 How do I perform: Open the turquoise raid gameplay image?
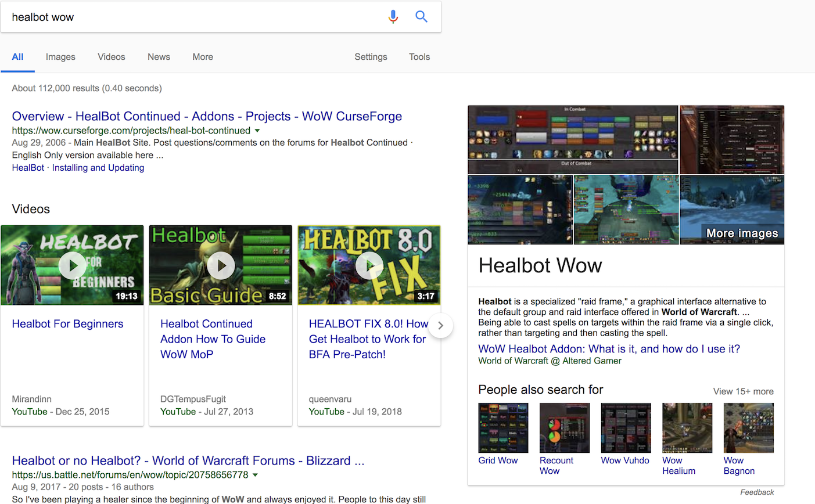[626, 210]
